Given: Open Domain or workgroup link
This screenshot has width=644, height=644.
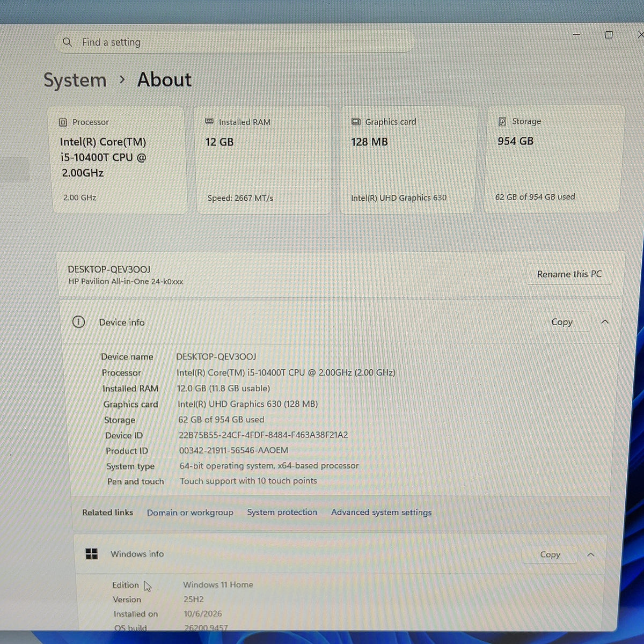Looking at the screenshot, I should point(190,513).
